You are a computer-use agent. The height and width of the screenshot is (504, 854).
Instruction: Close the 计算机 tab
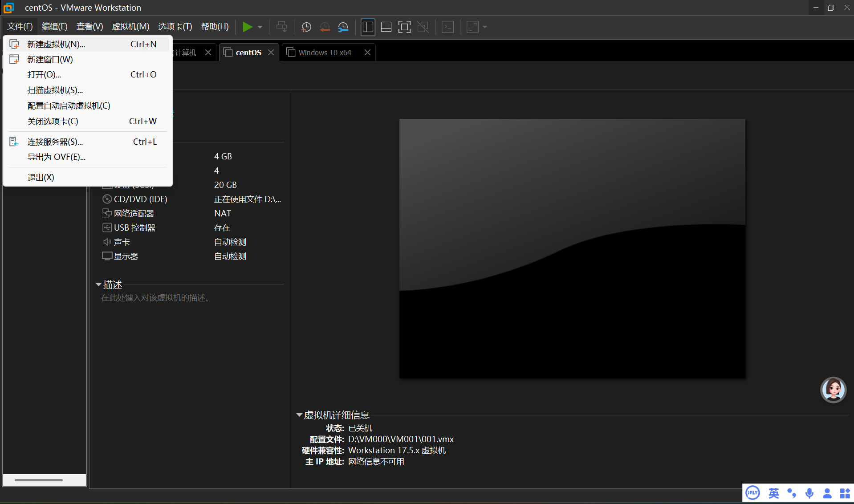pyautogui.click(x=208, y=53)
